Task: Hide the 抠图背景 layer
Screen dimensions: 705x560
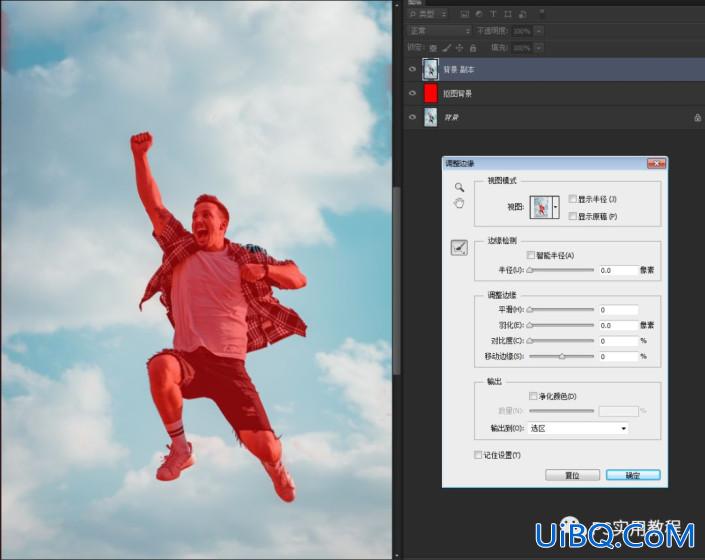Action: pyautogui.click(x=412, y=93)
